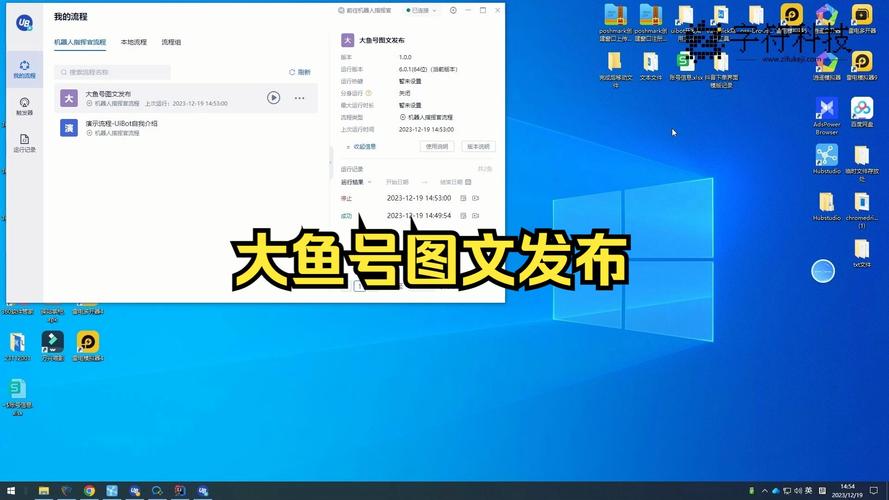
Task: Open 雷电模拟器9 desktop shortcut
Action: [862, 65]
